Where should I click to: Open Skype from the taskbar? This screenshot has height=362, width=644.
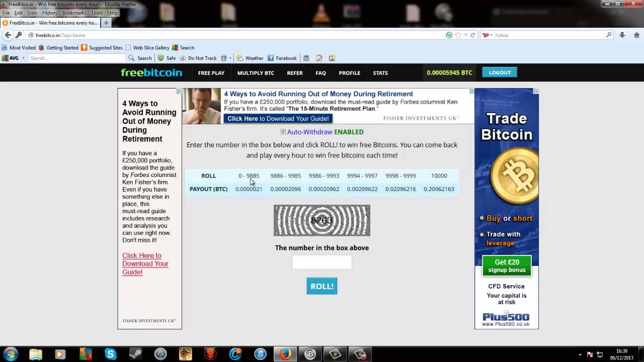point(111,354)
